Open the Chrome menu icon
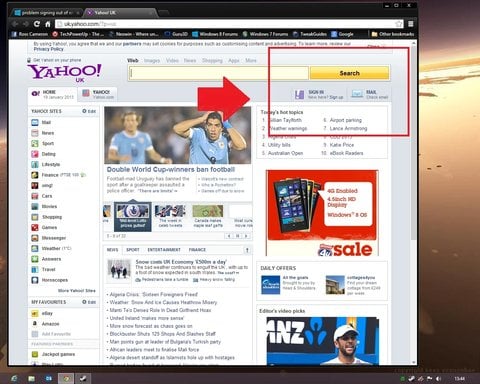Screen dimensions: 480x384 pos(411,24)
